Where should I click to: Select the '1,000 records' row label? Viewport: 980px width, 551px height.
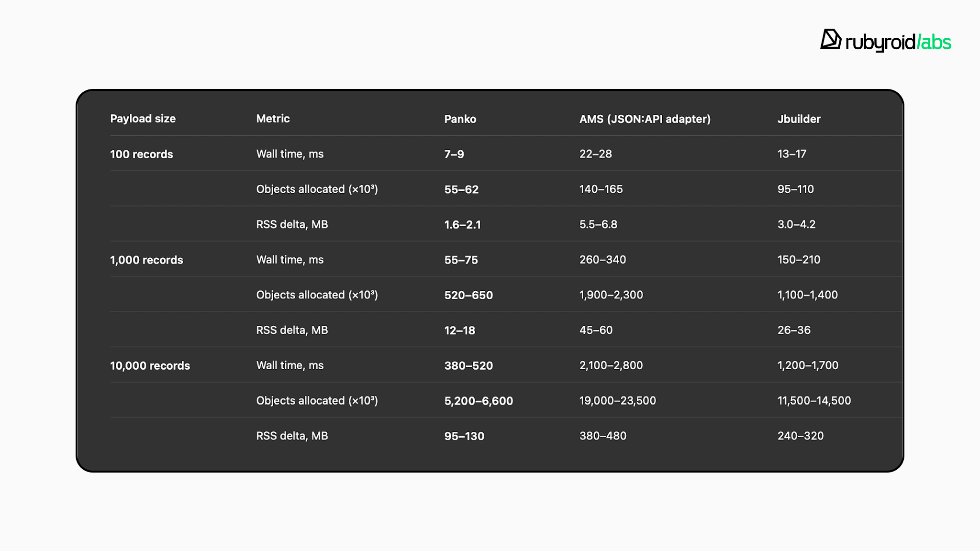point(146,260)
